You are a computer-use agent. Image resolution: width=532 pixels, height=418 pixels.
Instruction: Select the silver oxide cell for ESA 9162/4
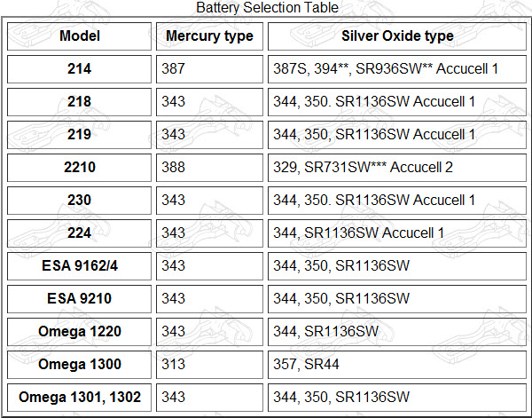coord(397,266)
